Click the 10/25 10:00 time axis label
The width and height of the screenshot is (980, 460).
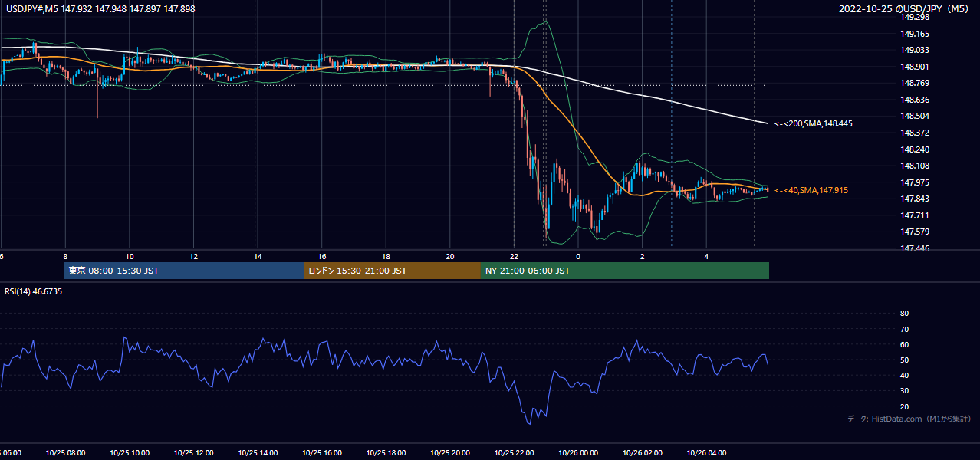click(130, 453)
